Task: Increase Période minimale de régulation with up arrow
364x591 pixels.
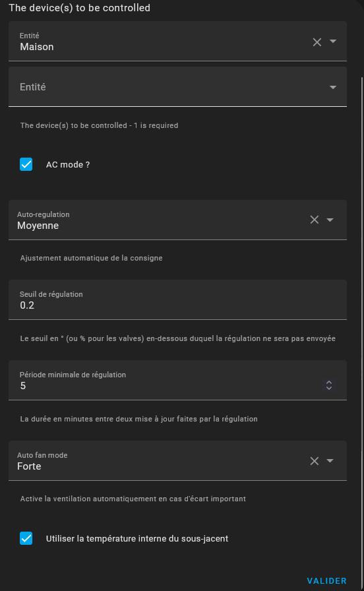Action: [x=329, y=382]
